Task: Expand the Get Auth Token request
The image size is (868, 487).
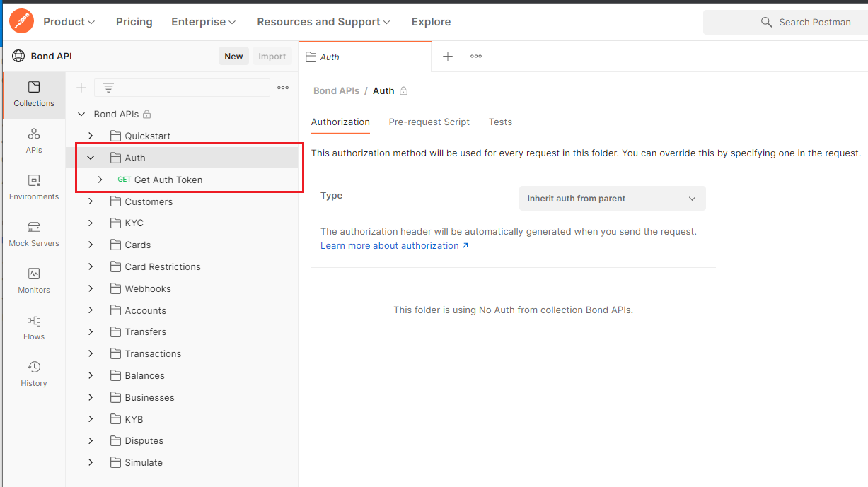Action: [100, 180]
